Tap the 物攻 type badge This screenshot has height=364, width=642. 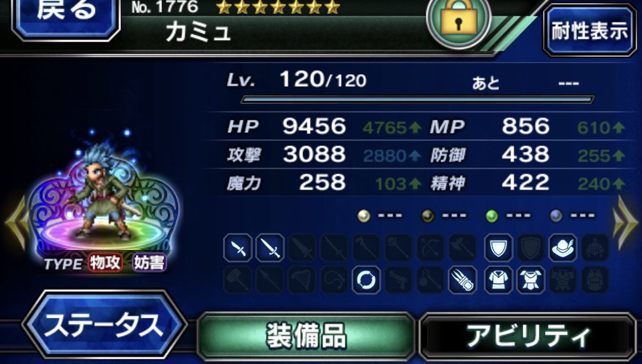(x=105, y=262)
